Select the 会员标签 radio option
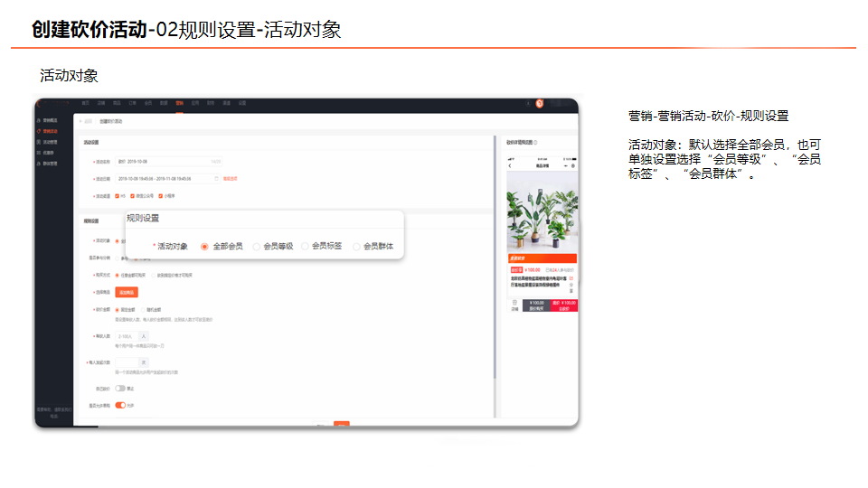Viewport: 868px width, 488px height. click(x=305, y=246)
